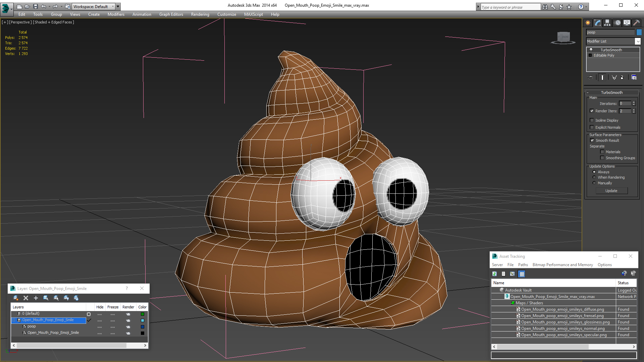This screenshot has width=644, height=362.
Task: Click Delete layer X icon
Action: [x=26, y=298]
